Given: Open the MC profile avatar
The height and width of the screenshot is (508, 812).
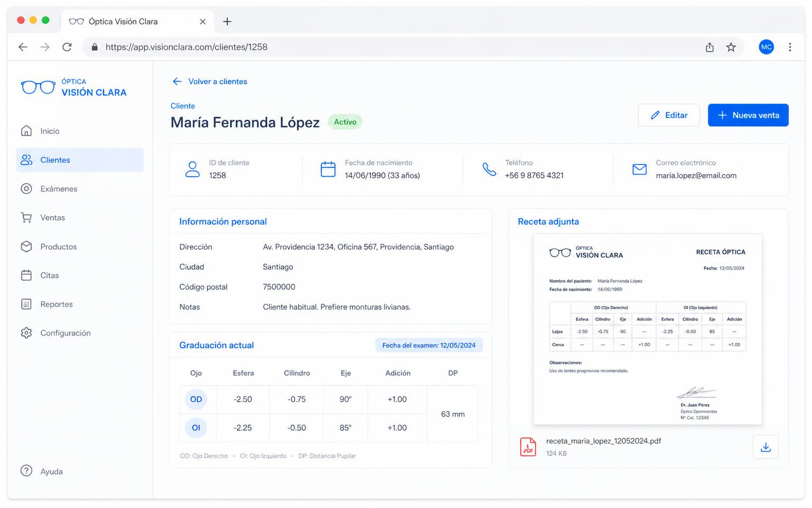Looking at the screenshot, I should (x=766, y=47).
